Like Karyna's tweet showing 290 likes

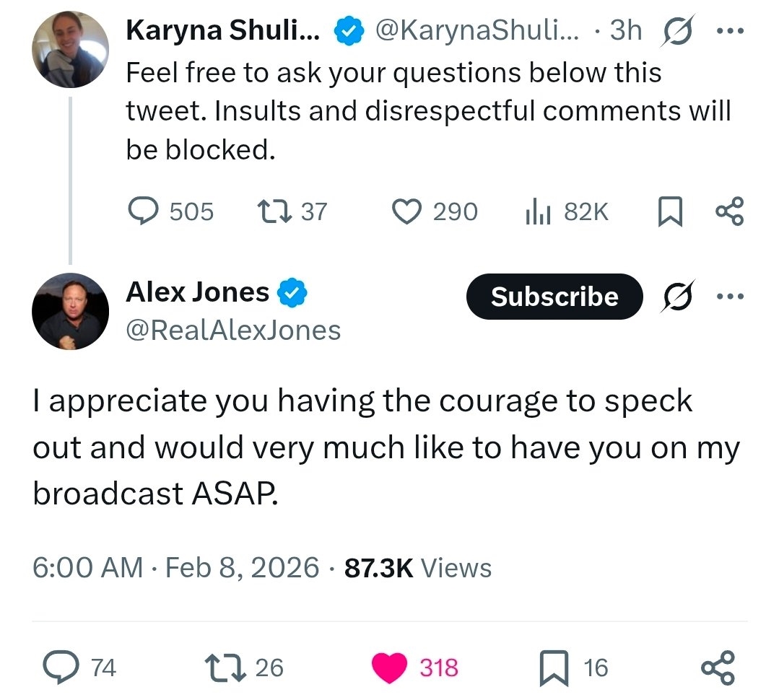coord(407,211)
